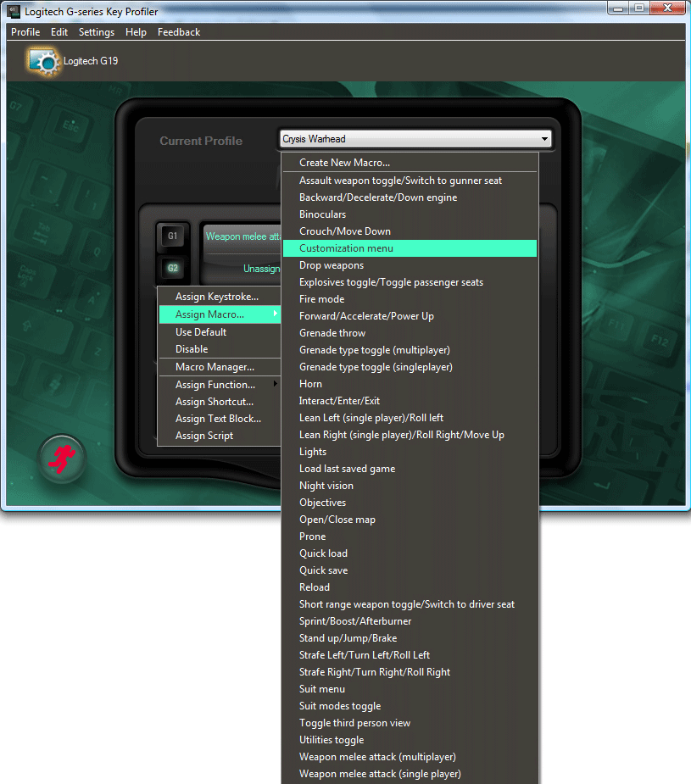Click the Key Profiler title bar icon
The image size is (691, 784).
(14, 11)
